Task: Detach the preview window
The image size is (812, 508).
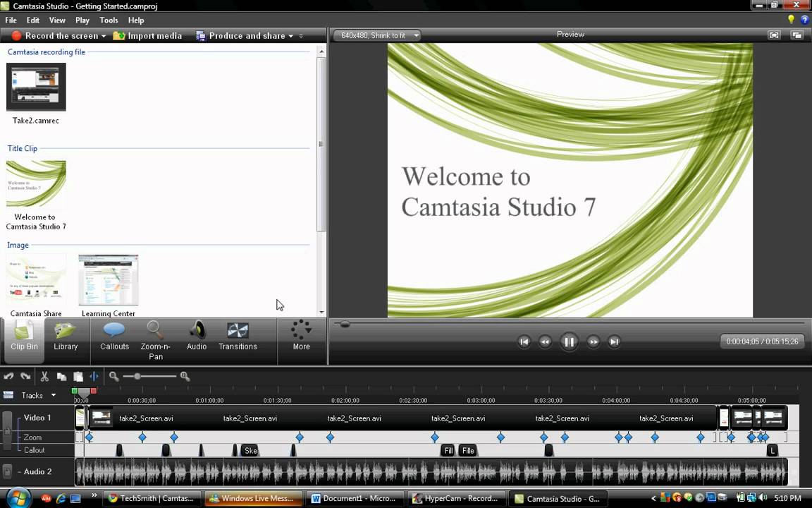Action: (797, 35)
